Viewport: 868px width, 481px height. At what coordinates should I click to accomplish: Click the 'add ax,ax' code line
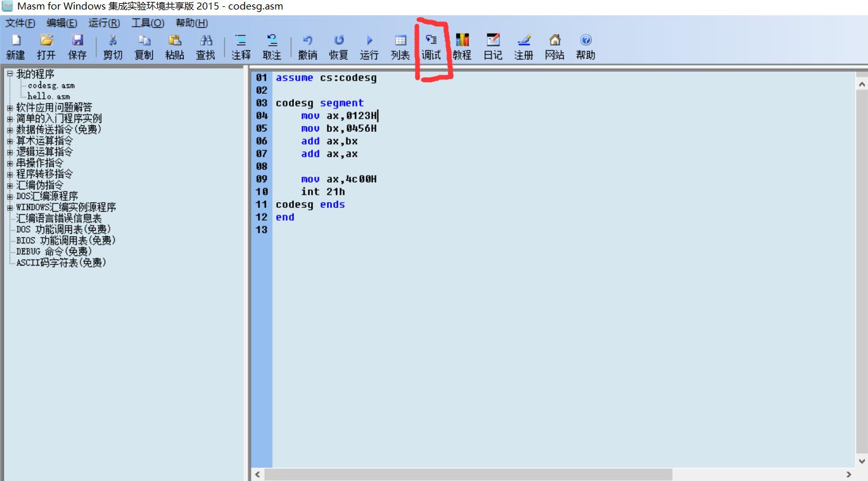pyautogui.click(x=329, y=154)
